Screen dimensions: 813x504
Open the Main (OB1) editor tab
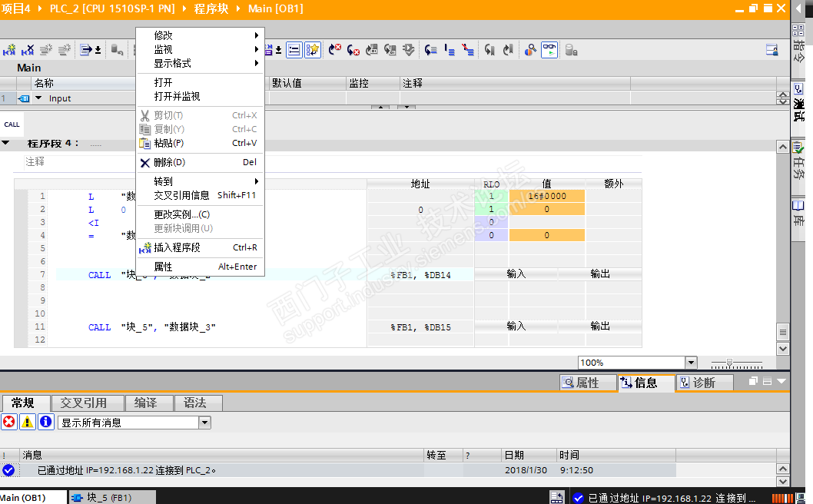(33, 497)
